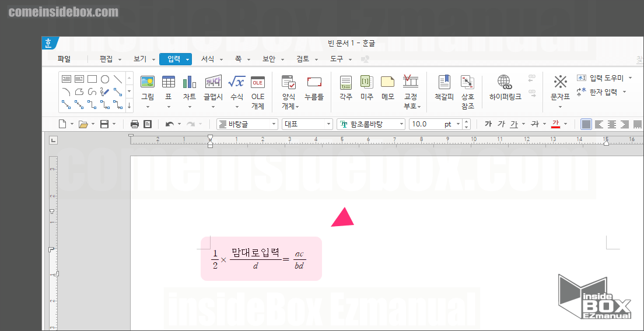Click the 한자 입력 button
The width and height of the screenshot is (644, 331).
click(597, 92)
